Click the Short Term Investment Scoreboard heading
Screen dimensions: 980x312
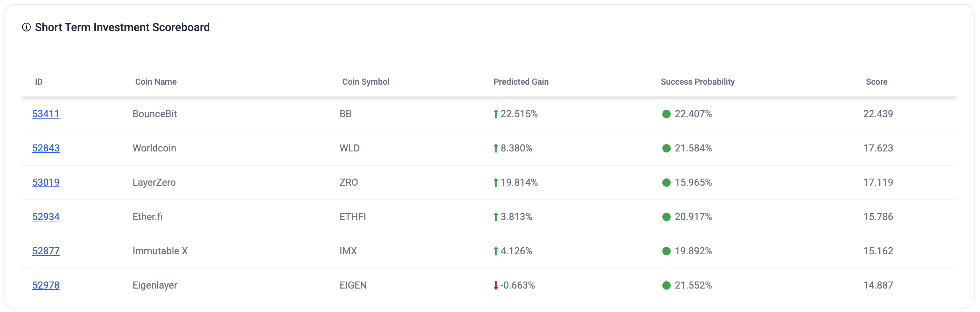click(122, 27)
